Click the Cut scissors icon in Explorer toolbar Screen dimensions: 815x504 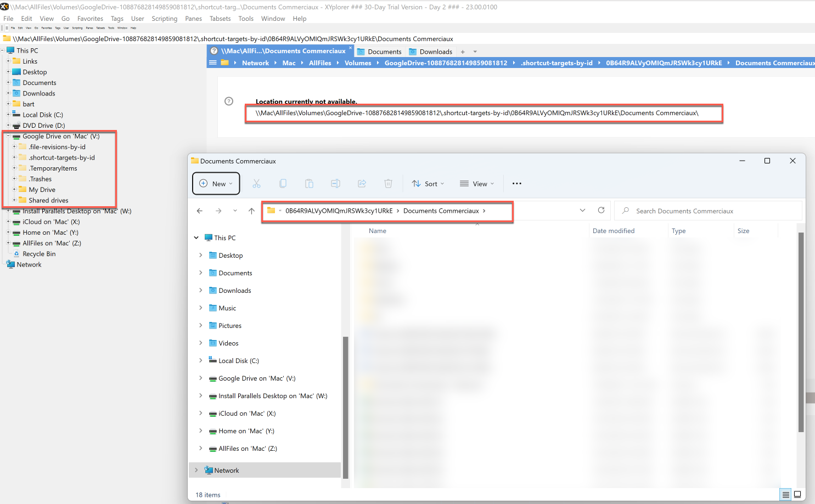(256, 184)
